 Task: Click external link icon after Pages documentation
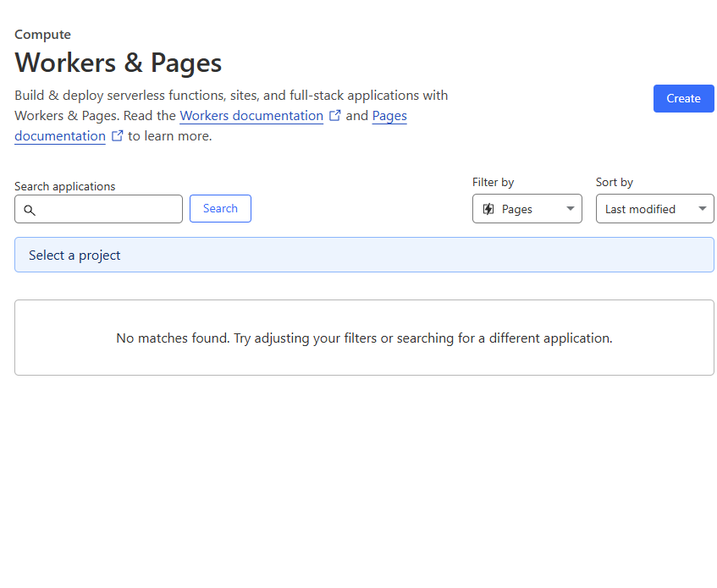pos(118,135)
